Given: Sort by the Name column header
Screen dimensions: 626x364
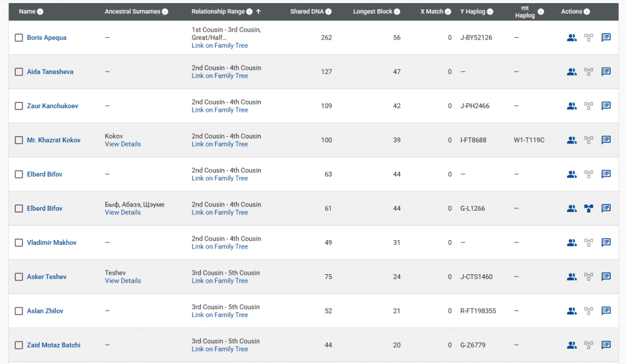Looking at the screenshot, I should pos(27,12).
